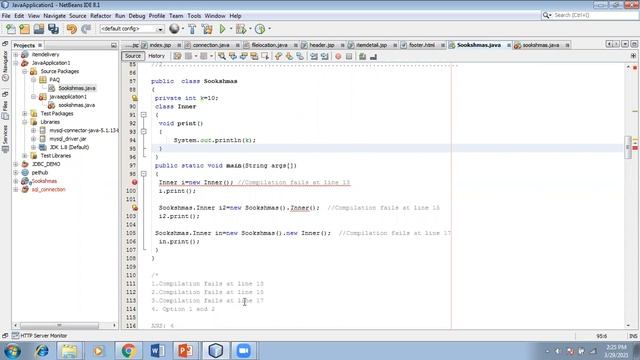Open the Services side panel
This screenshot has width=640, height=360.
[x=5, y=139]
